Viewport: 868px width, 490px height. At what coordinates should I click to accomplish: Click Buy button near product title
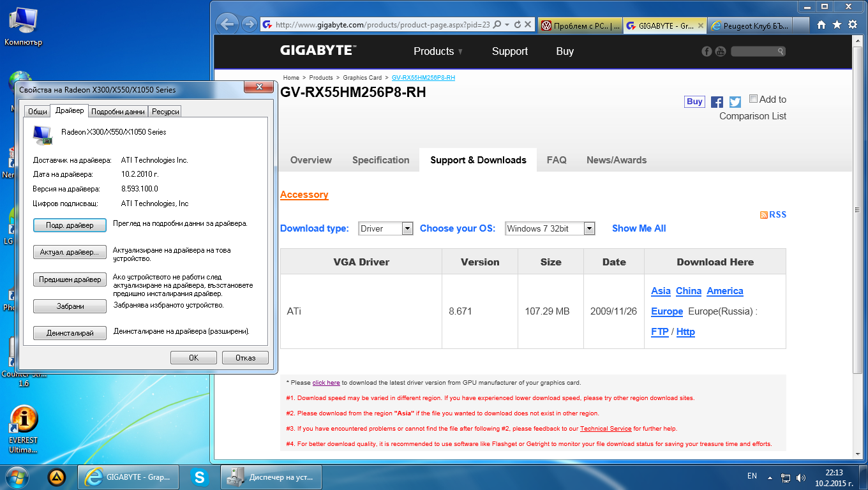tap(694, 101)
